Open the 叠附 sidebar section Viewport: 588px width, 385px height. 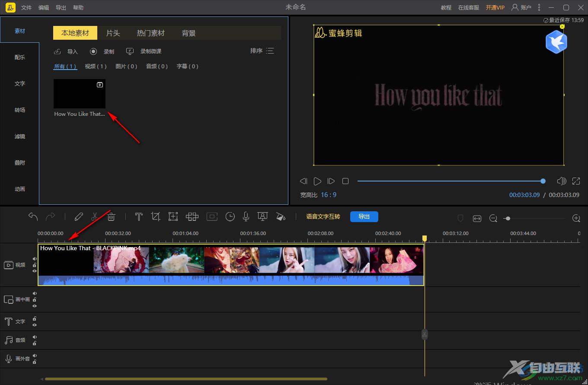(20, 163)
